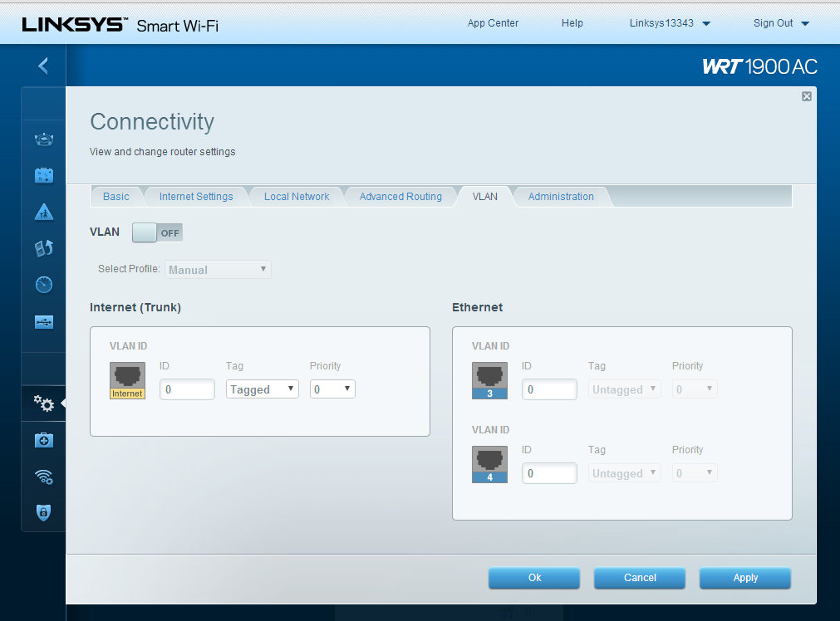Select the VLAN tab

485,197
